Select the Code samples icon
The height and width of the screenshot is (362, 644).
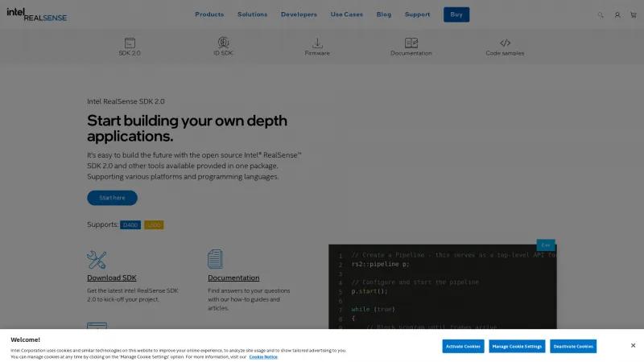(506, 43)
